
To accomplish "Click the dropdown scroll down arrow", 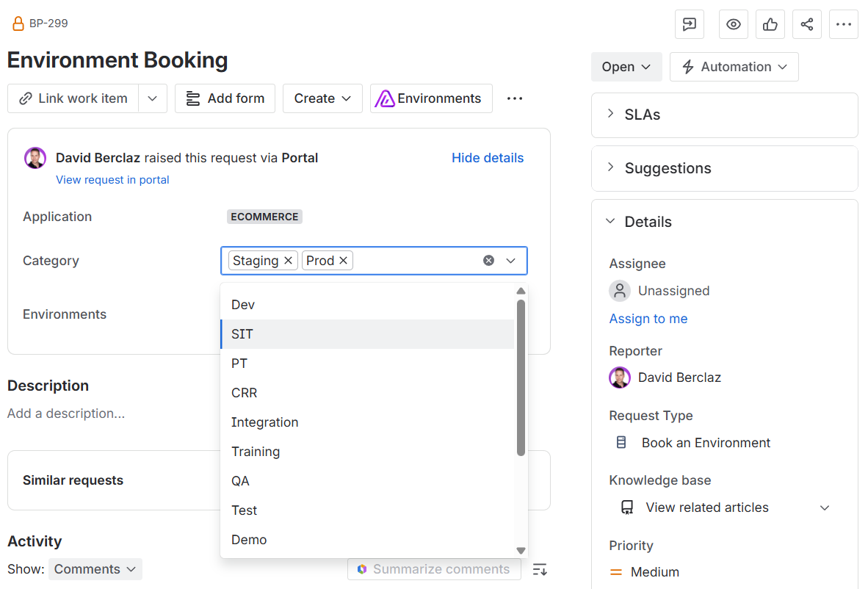I will 521,550.
